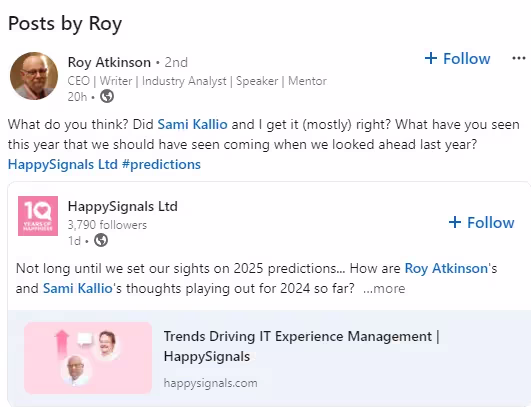Follow HappySignals Ltd
The width and height of the screenshot is (531, 407).
click(x=482, y=222)
